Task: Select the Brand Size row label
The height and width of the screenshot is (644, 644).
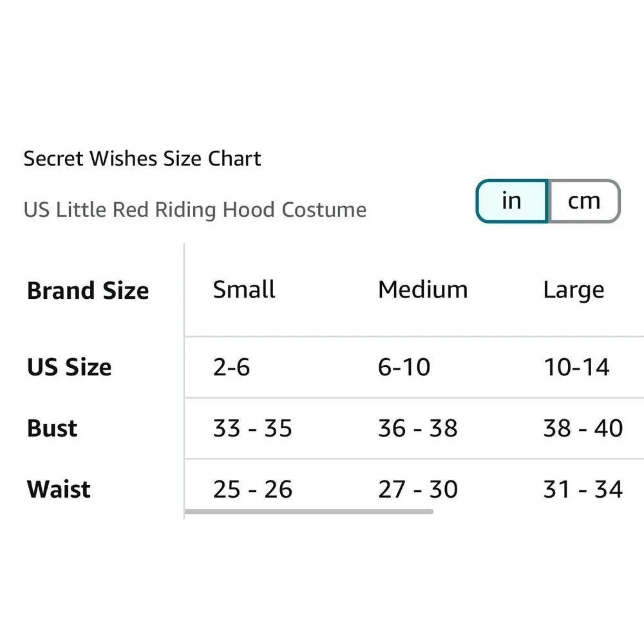Action: click(x=88, y=291)
